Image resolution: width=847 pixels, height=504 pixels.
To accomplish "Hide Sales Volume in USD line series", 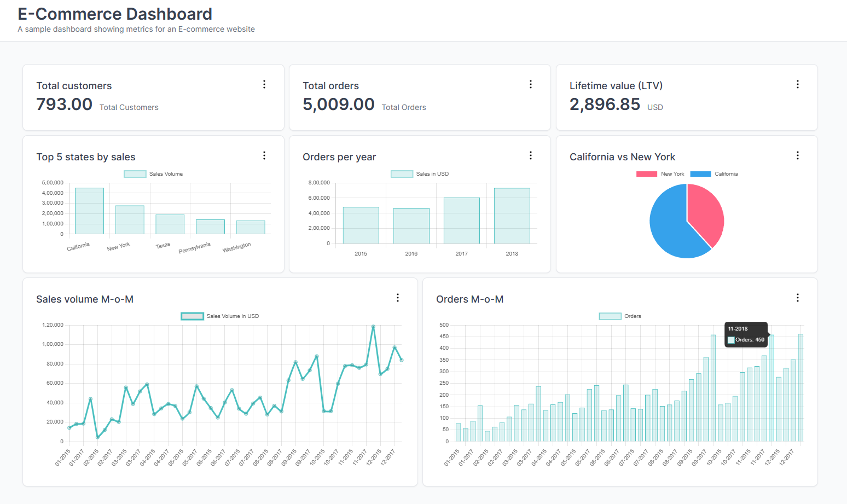I will [x=220, y=316].
